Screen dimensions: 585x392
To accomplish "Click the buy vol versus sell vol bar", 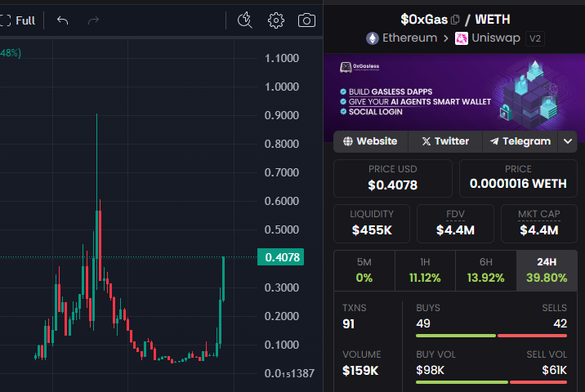I will coord(491,382).
